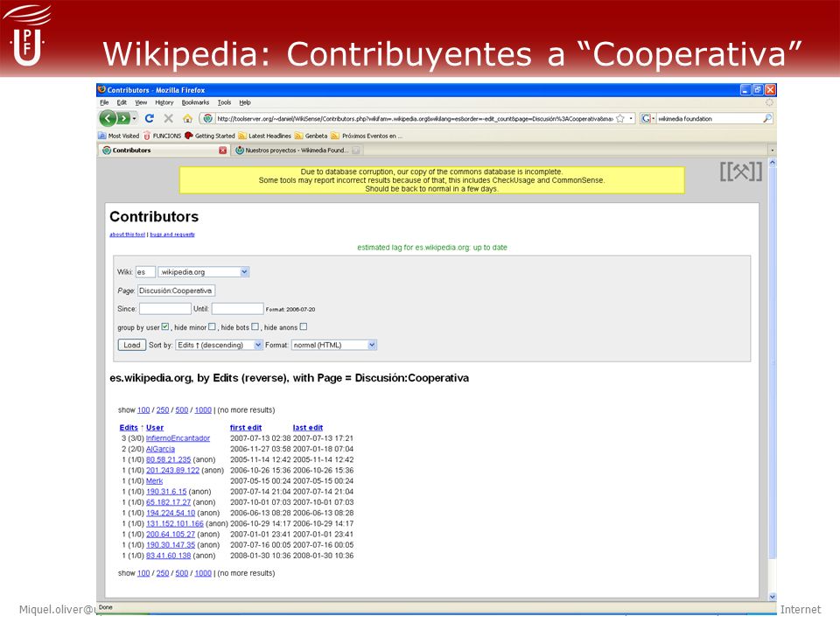Open the Bookmarks menu
Image resolution: width=840 pixels, height=630 pixels.
click(x=195, y=102)
